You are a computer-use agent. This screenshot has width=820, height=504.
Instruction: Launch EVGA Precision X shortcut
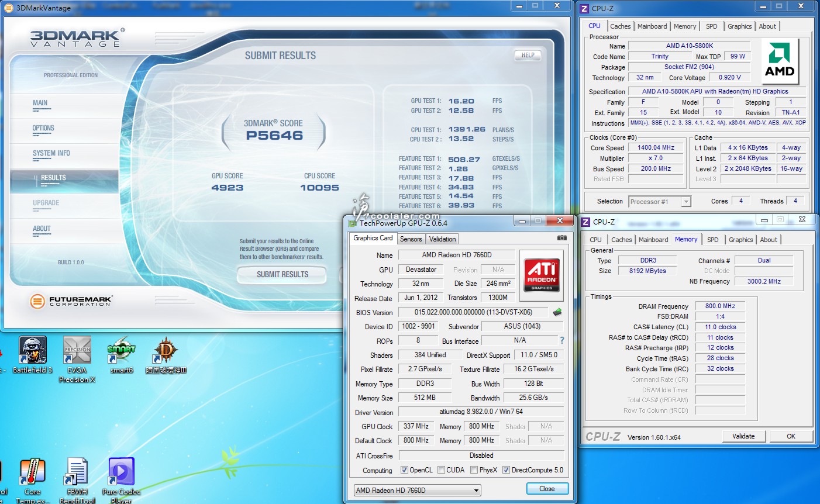[77, 359]
